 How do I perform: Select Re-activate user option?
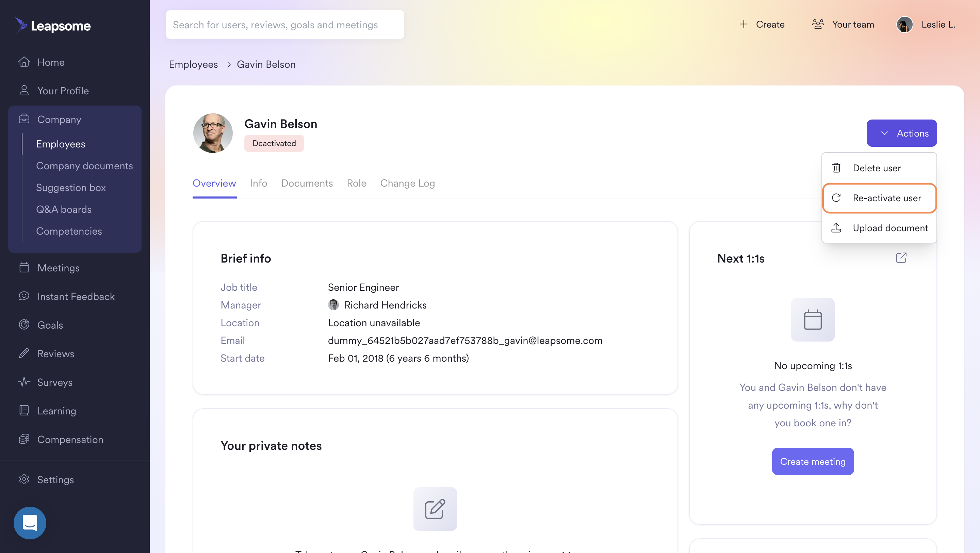[x=879, y=198]
